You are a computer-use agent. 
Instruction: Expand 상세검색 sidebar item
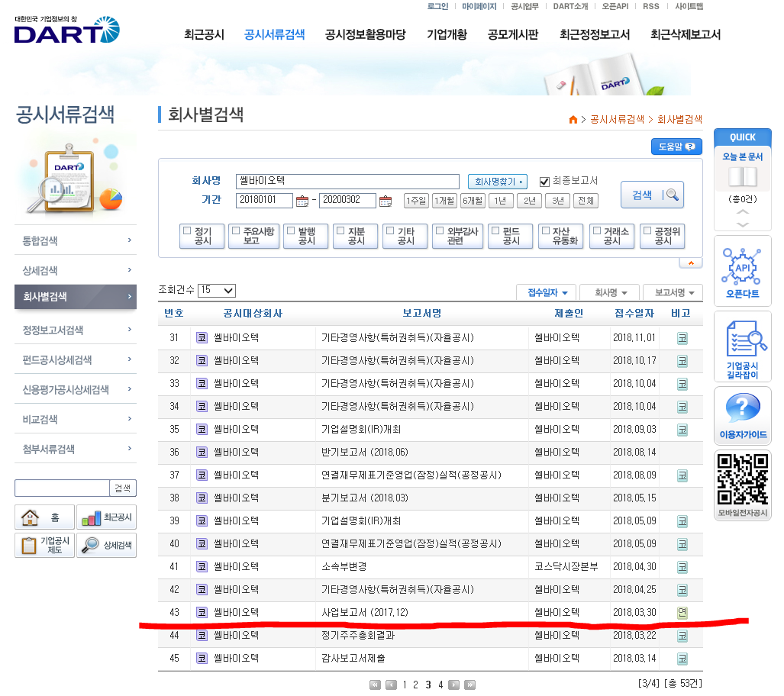pos(76,270)
